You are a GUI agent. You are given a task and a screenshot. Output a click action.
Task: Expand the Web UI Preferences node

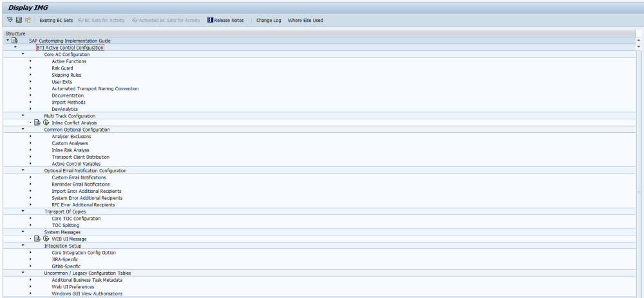31,286
